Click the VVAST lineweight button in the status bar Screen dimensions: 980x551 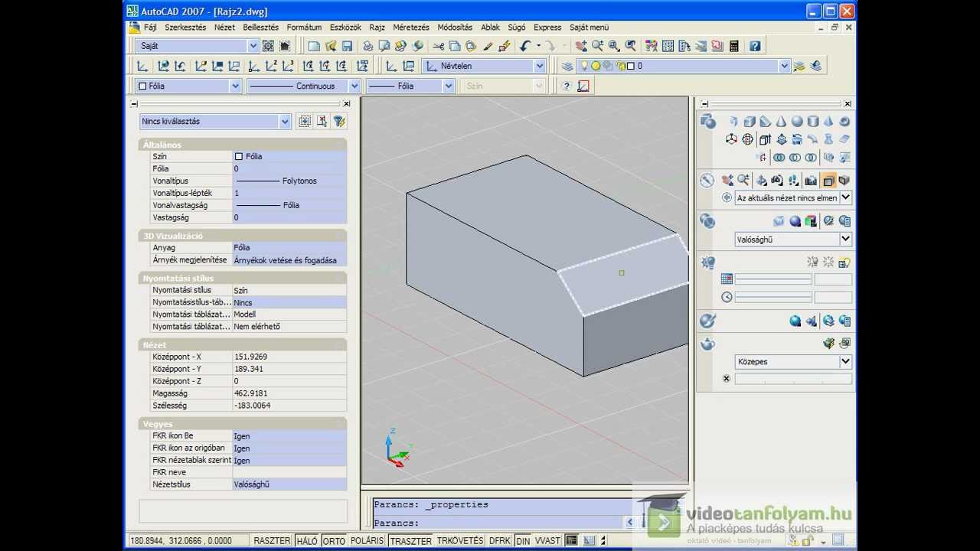point(547,540)
